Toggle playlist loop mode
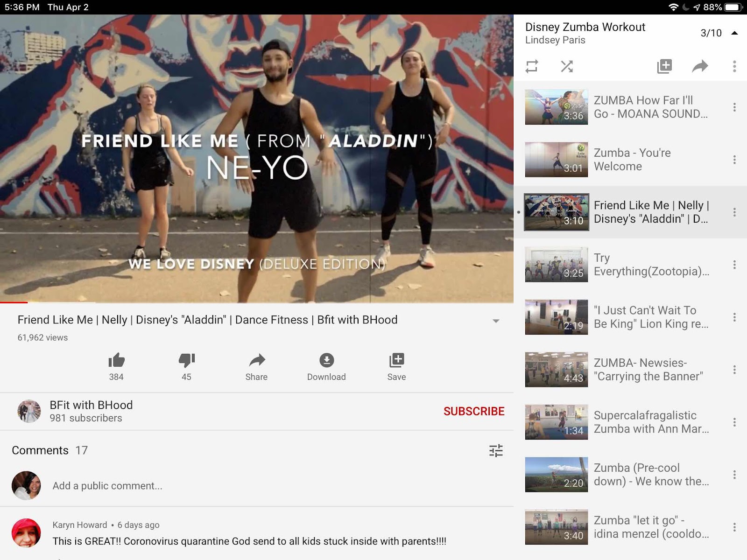Image resolution: width=747 pixels, height=560 pixels. 532,66
